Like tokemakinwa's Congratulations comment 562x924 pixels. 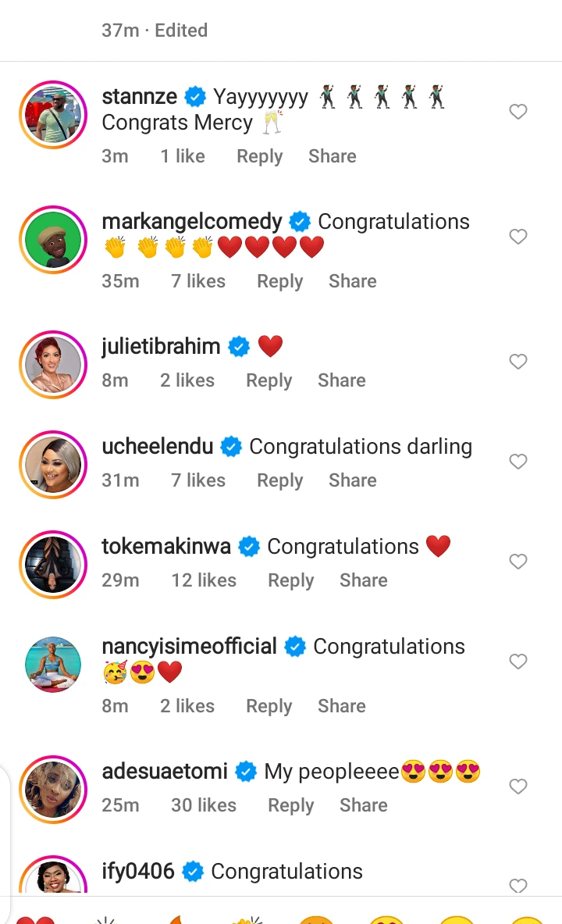pos(518,562)
